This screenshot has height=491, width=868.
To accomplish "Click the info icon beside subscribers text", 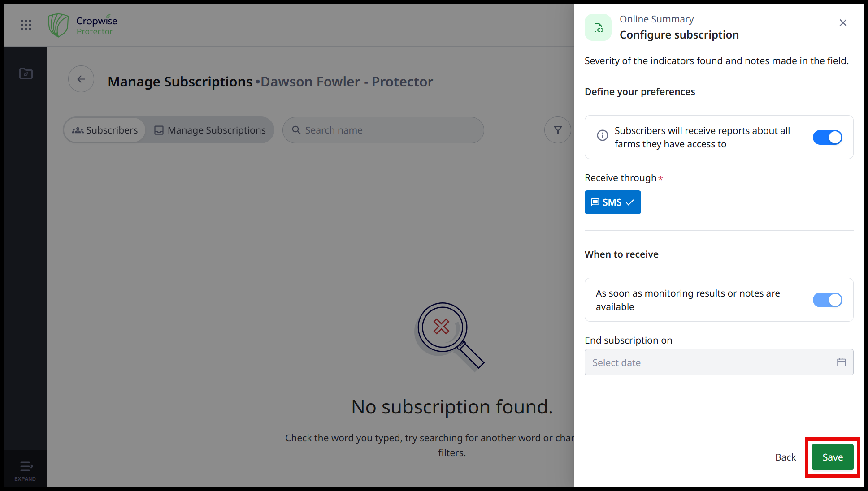I will point(603,135).
